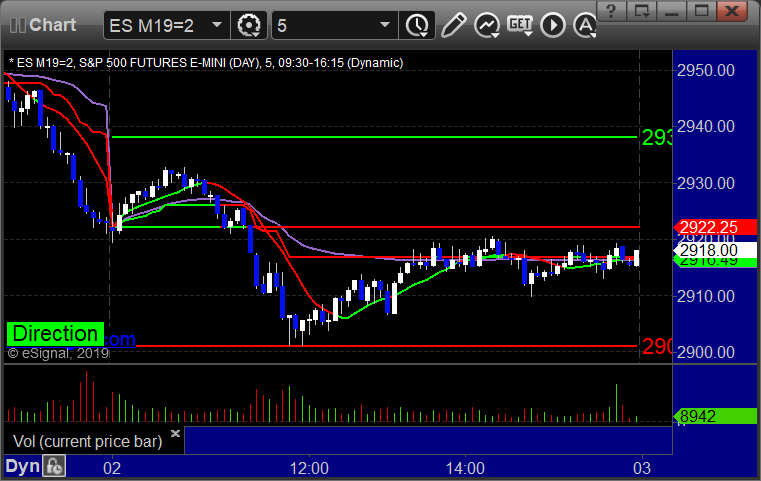
Task: Select the pencil drawing tool
Action: click(453, 25)
